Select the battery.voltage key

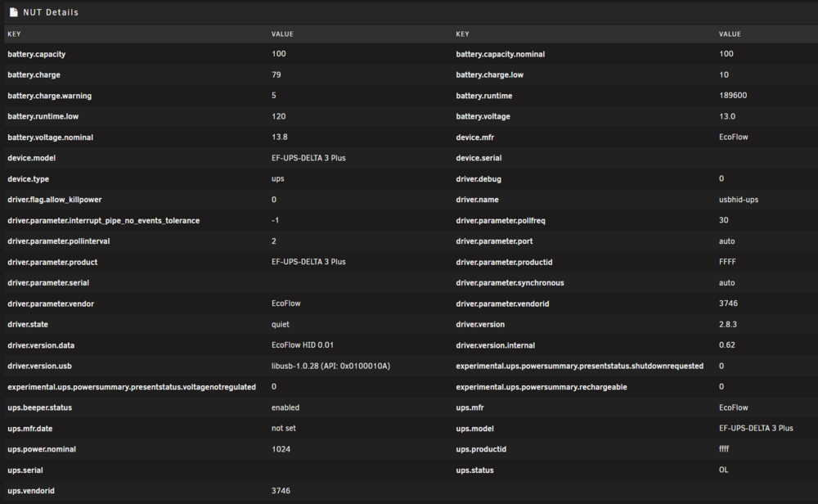tap(483, 117)
